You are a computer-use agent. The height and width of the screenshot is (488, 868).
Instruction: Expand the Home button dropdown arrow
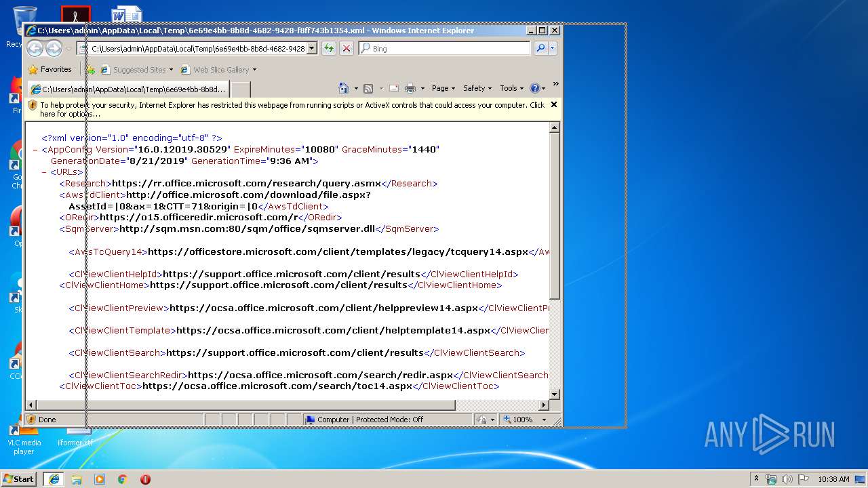[355, 88]
